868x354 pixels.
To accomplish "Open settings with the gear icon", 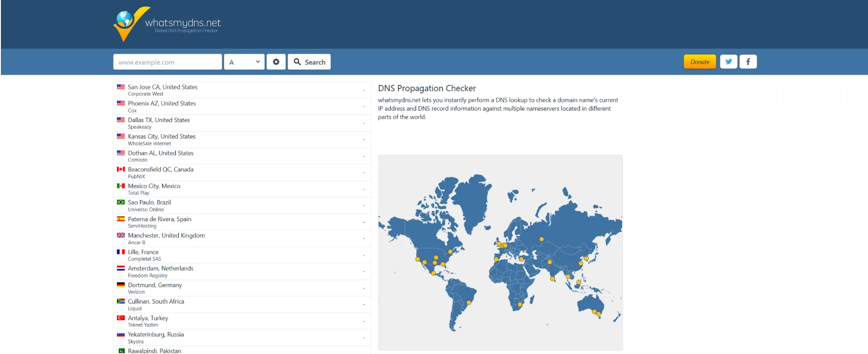I will [276, 62].
